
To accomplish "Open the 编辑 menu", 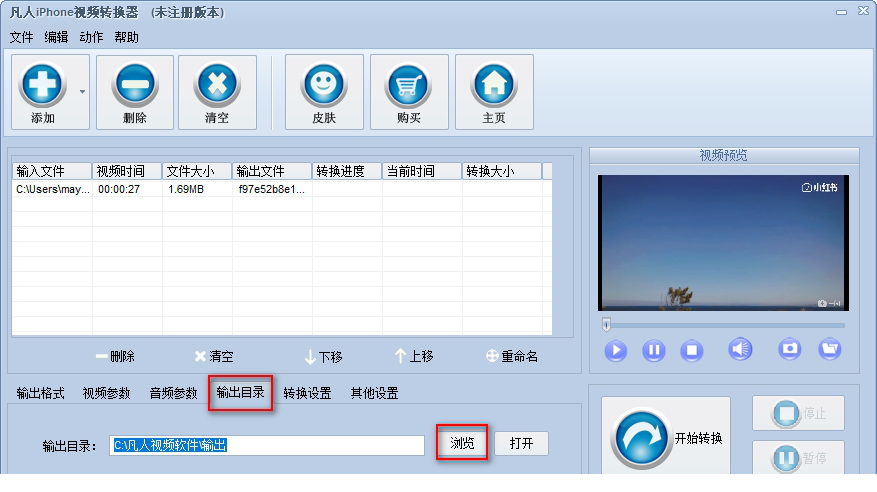I will click(x=56, y=37).
